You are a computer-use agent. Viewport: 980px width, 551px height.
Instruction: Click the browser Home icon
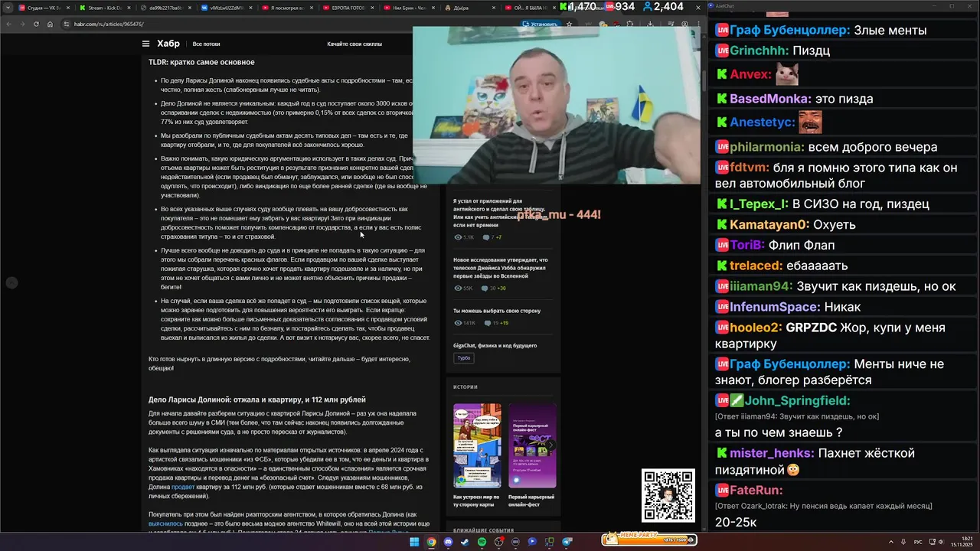51,24
